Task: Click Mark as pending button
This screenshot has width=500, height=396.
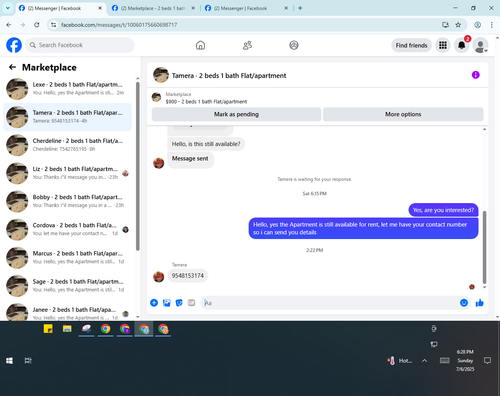Action: [236, 114]
